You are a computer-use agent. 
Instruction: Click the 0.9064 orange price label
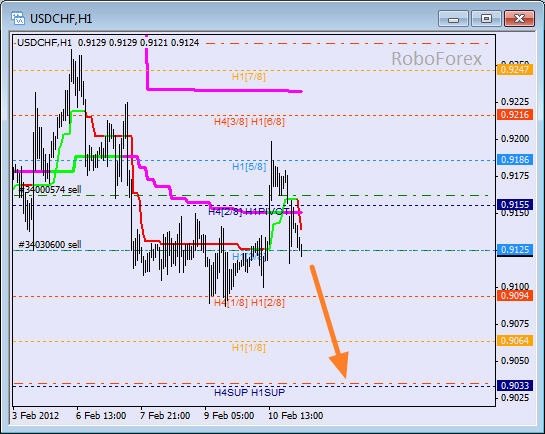click(x=515, y=341)
